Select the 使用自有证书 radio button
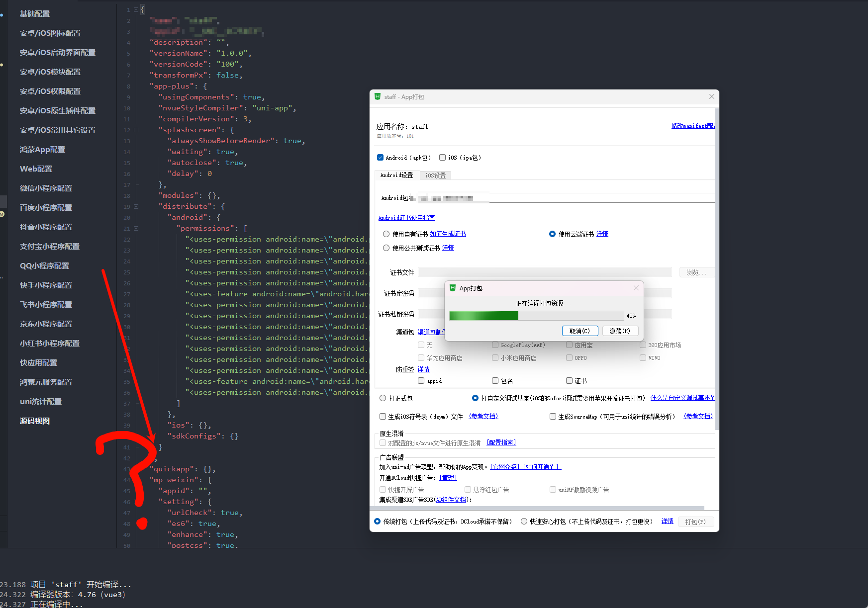The height and width of the screenshot is (608, 868). click(386, 234)
